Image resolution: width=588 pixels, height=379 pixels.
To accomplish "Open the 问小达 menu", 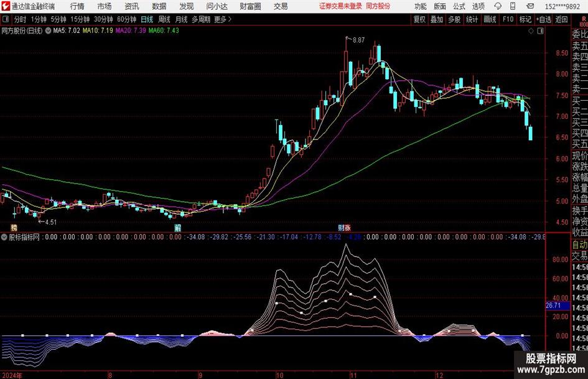I will 217,6.
